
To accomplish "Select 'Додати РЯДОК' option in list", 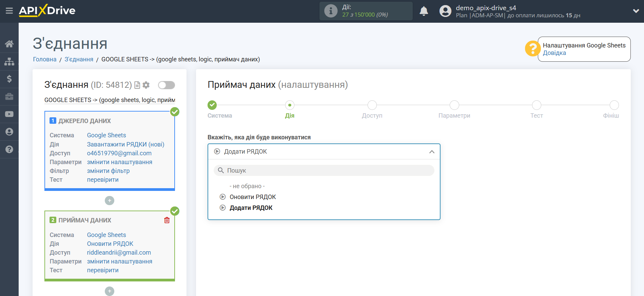I will point(251,208).
